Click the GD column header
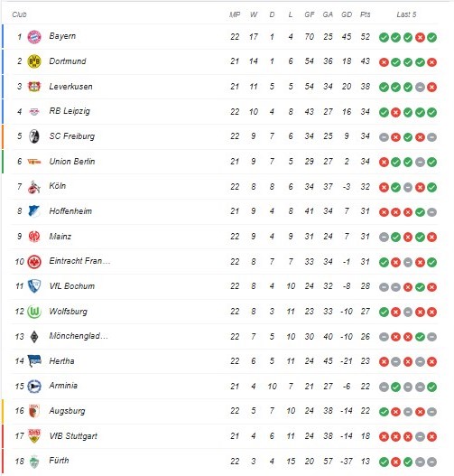The height and width of the screenshot is (476, 454). coord(347,14)
